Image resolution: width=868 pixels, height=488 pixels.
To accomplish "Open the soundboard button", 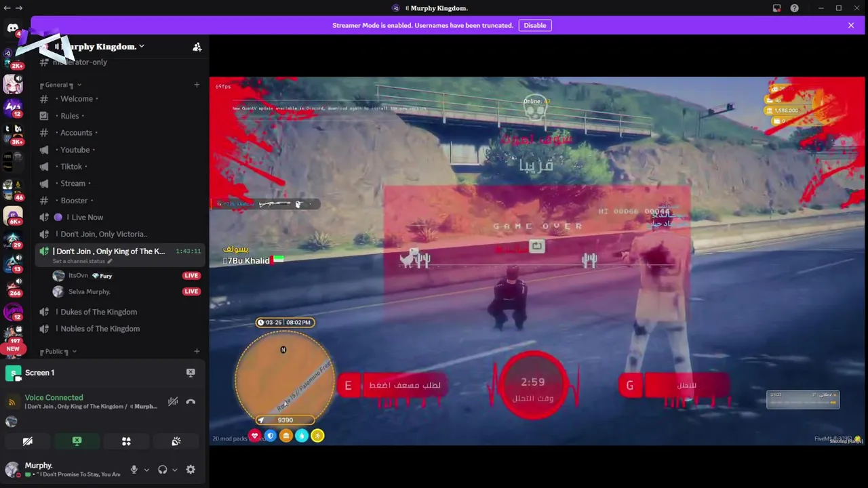I will 176,441.
